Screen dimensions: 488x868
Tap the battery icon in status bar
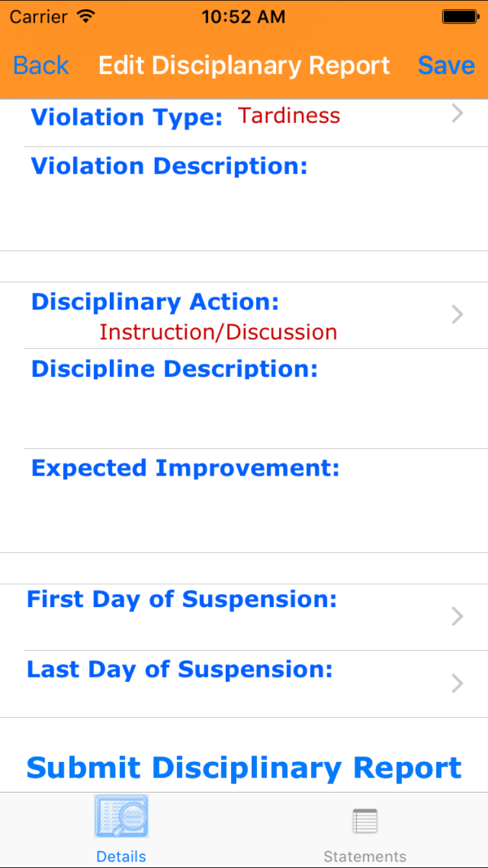click(x=460, y=17)
